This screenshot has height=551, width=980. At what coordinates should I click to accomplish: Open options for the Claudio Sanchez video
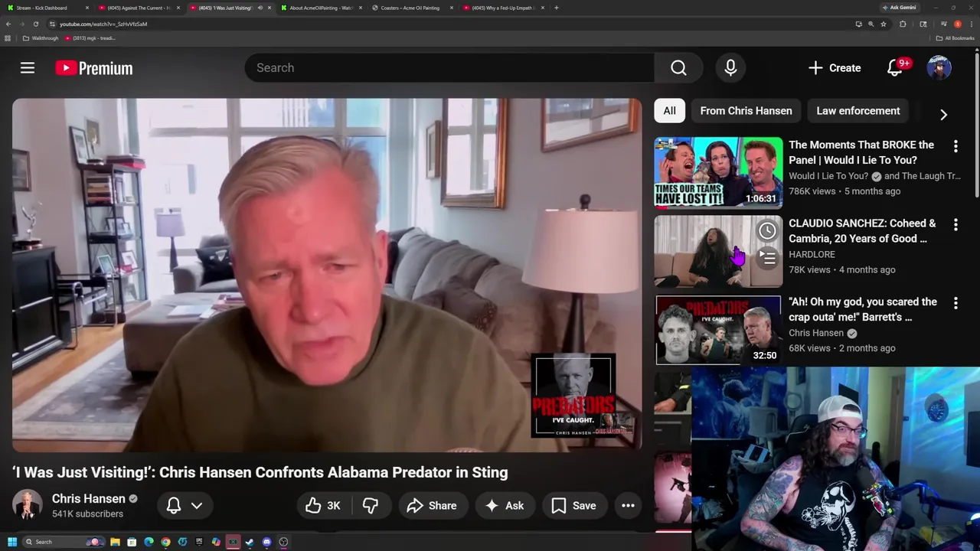955,224
